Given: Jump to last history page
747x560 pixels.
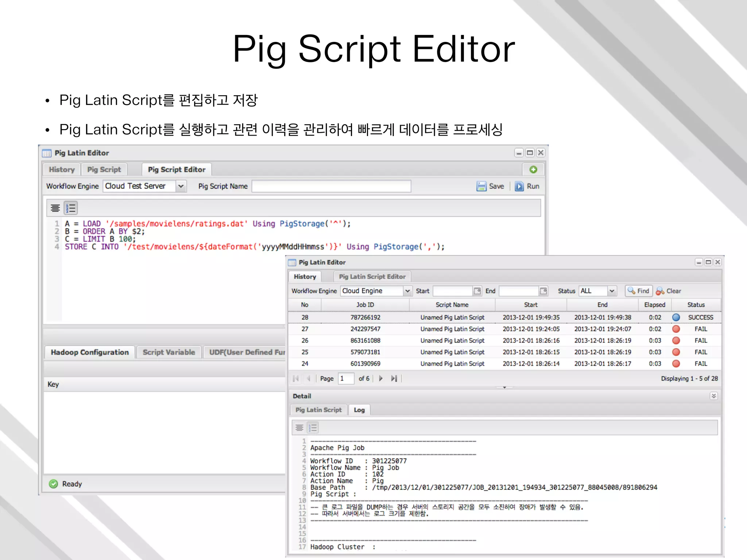Looking at the screenshot, I should coord(394,378).
